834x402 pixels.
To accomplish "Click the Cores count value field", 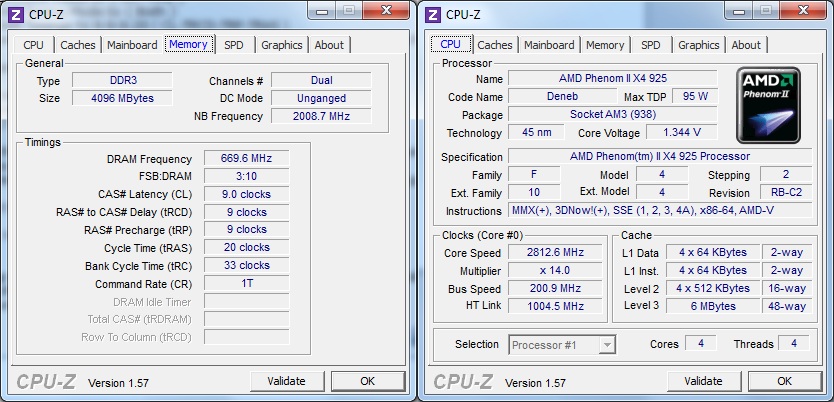I will coord(700,344).
